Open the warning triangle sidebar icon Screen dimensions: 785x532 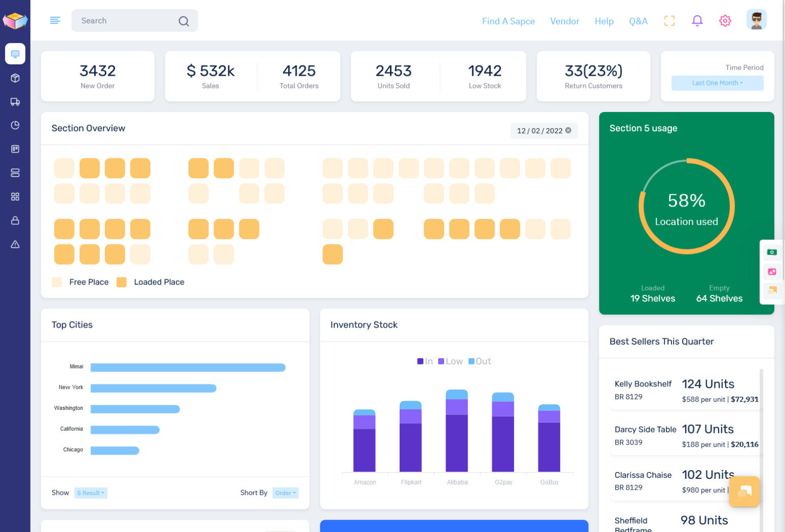coord(15,244)
